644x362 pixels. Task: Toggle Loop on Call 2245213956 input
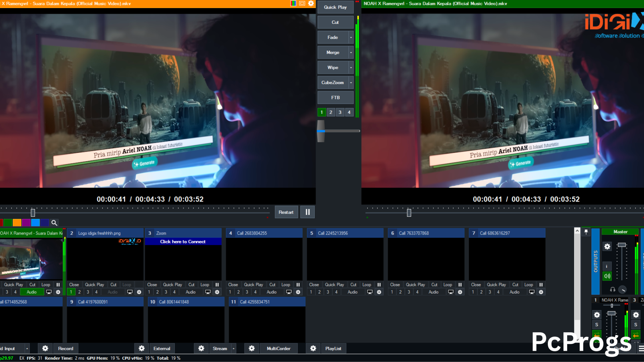pos(367,284)
